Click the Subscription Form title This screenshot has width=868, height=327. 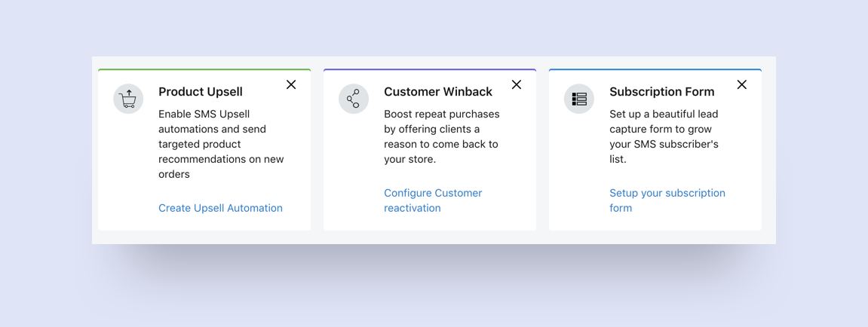click(x=661, y=92)
